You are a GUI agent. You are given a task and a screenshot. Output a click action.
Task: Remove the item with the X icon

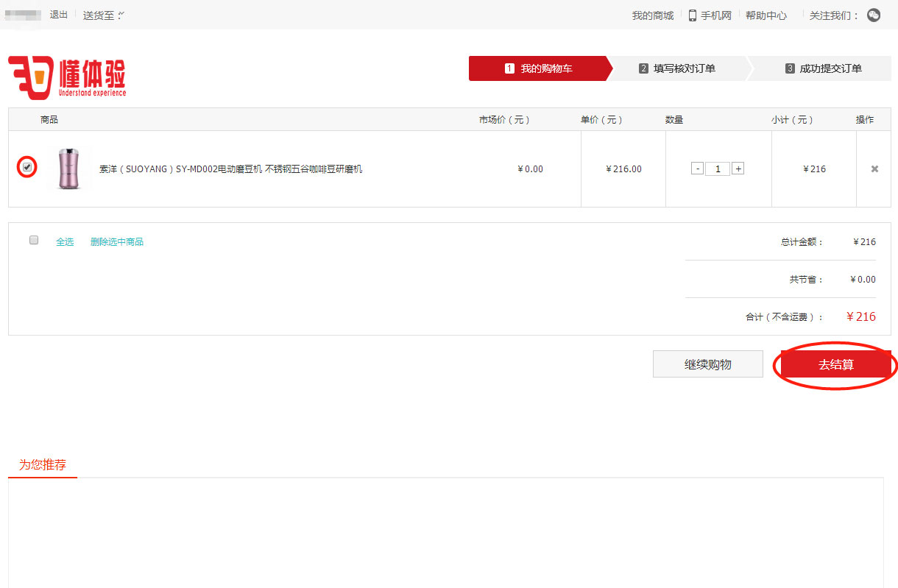coord(874,169)
